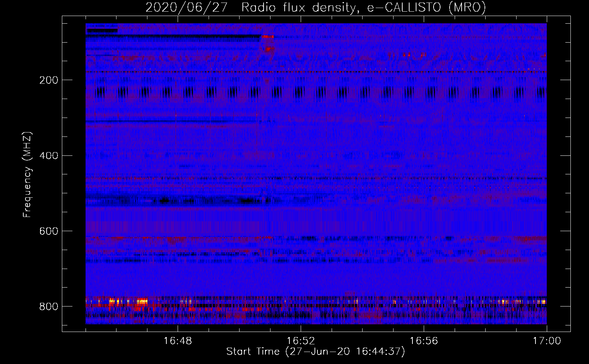
Task: Click the 16:48 time tick label
Action: [178, 341]
